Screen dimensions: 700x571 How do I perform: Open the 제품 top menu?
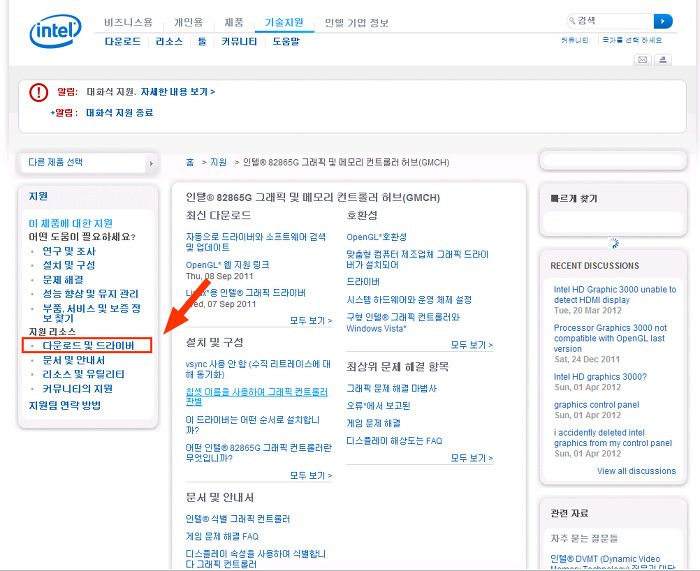click(x=234, y=22)
